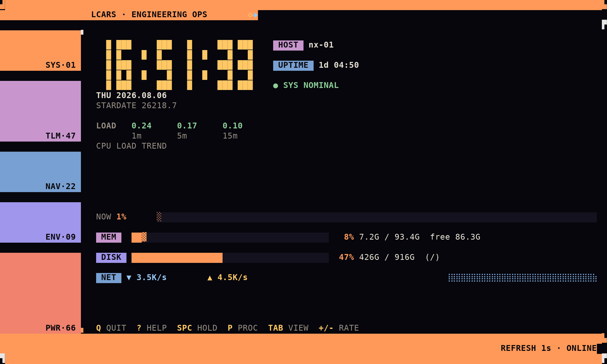Click the 3.5K/s download rate
The image size is (607, 364).
[152, 278]
